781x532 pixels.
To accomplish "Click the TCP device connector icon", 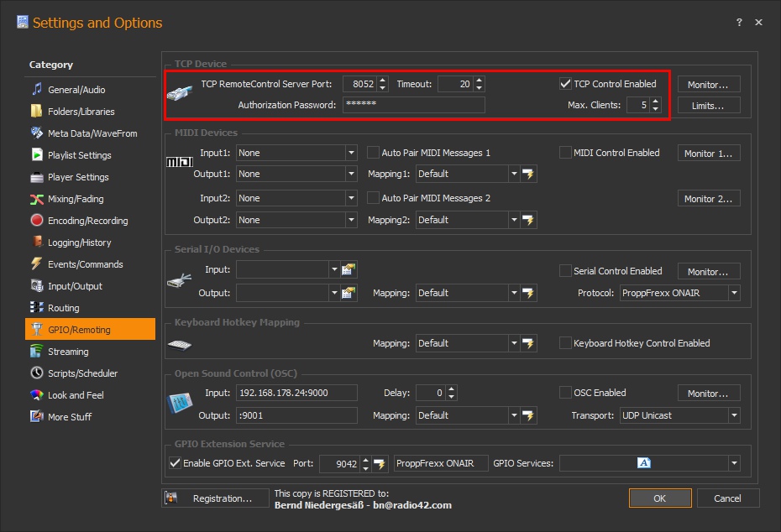I will click(179, 91).
